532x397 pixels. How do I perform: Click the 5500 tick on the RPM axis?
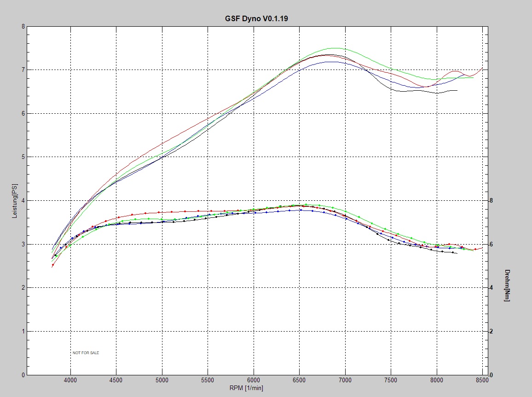pos(208,380)
